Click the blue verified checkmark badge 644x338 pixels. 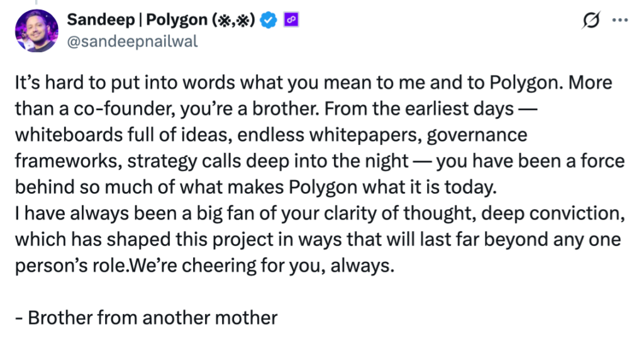(269, 21)
